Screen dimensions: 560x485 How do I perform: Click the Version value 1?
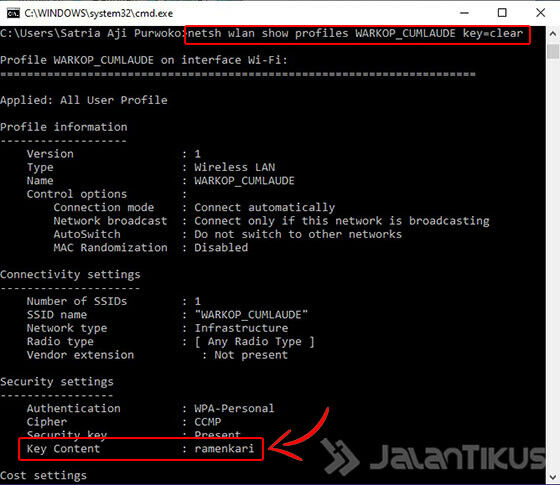coord(198,154)
